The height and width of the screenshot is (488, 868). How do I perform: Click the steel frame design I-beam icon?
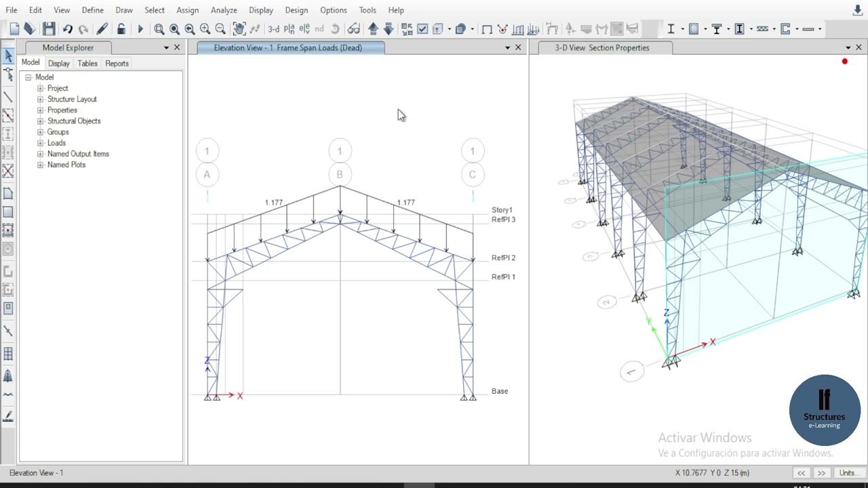(671, 28)
